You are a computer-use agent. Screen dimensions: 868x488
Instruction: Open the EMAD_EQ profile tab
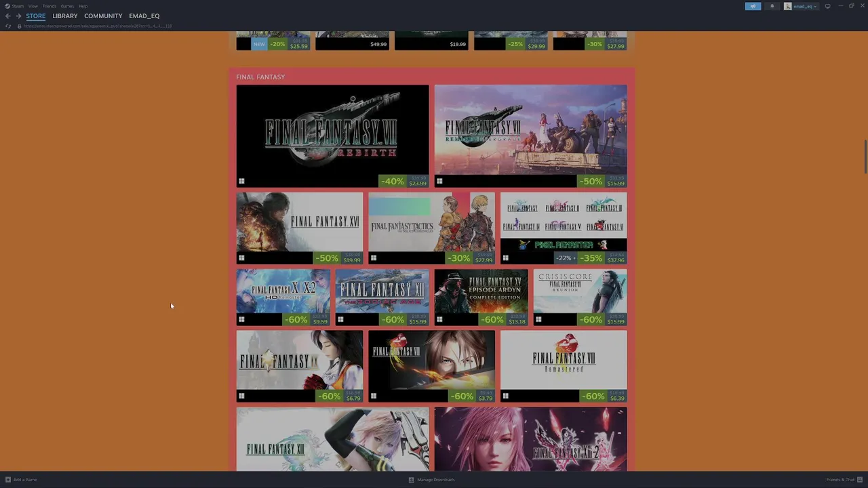[144, 16]
